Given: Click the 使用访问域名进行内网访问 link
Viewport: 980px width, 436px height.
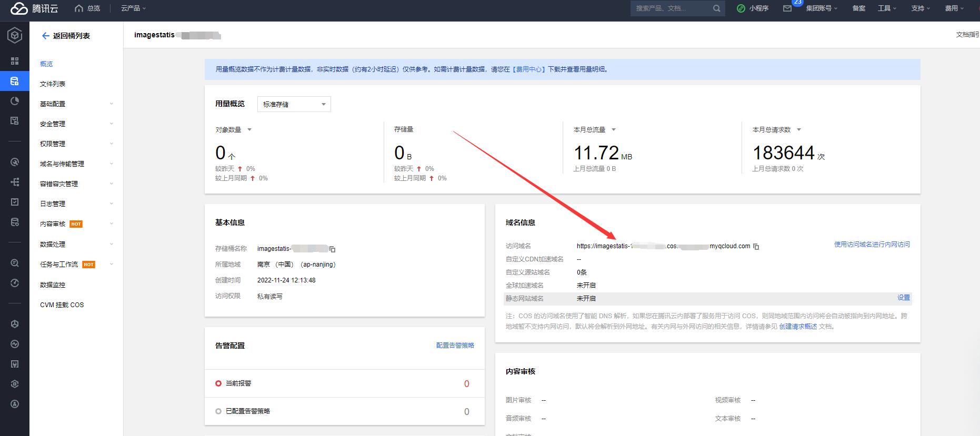Looking at the screenshot, I should pos(872,245).
